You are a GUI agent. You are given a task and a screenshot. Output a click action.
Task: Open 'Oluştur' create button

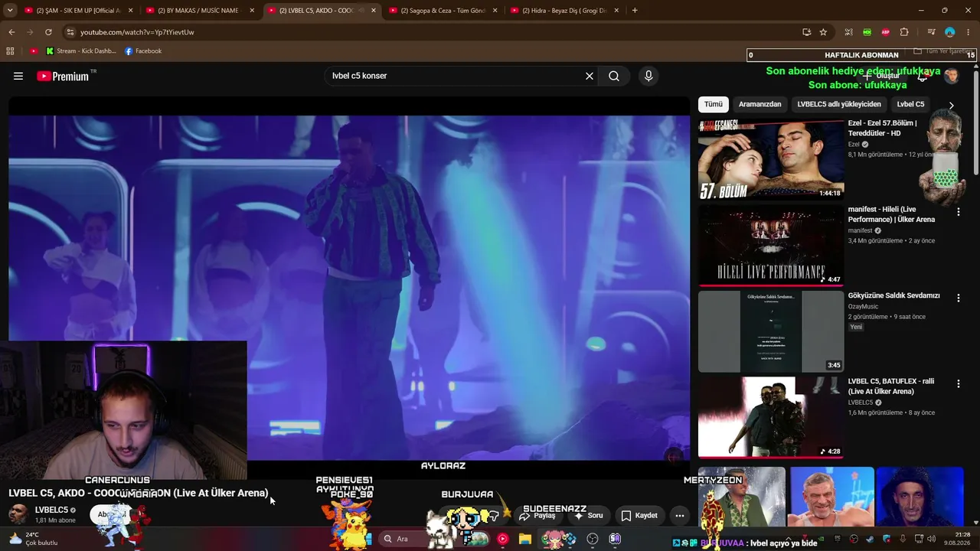click(882, 76)
